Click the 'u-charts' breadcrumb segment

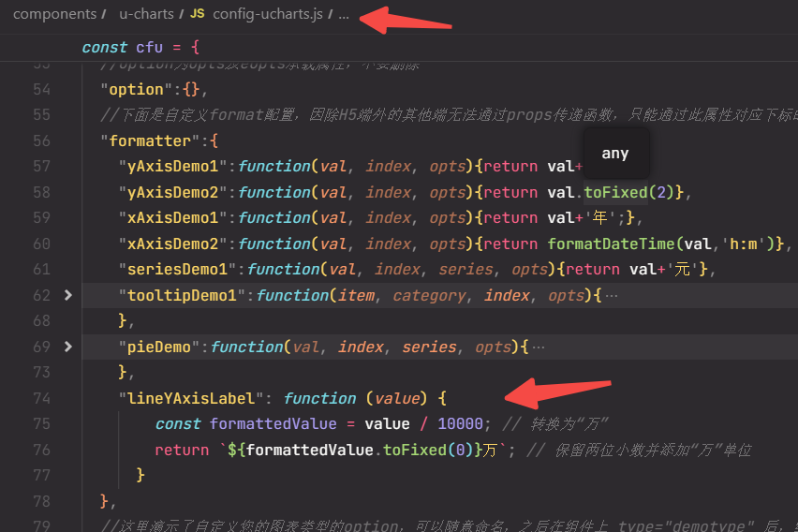[146, 14]
